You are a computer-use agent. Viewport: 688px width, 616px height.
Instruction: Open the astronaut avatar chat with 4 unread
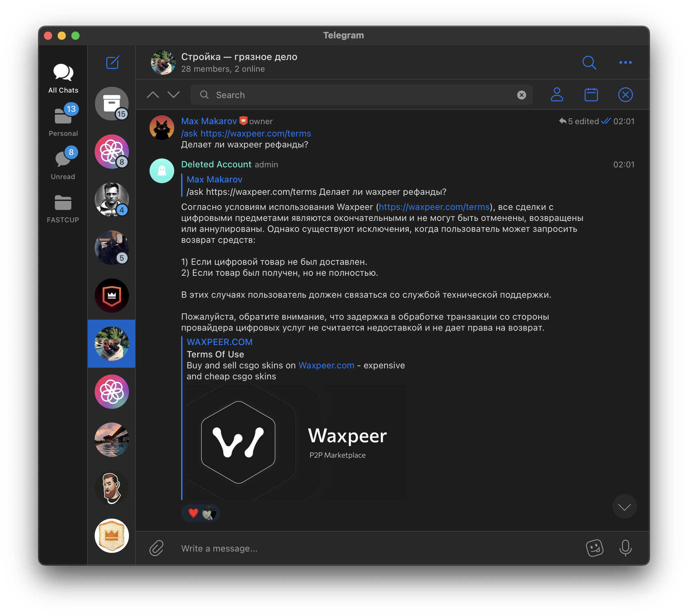112,199
